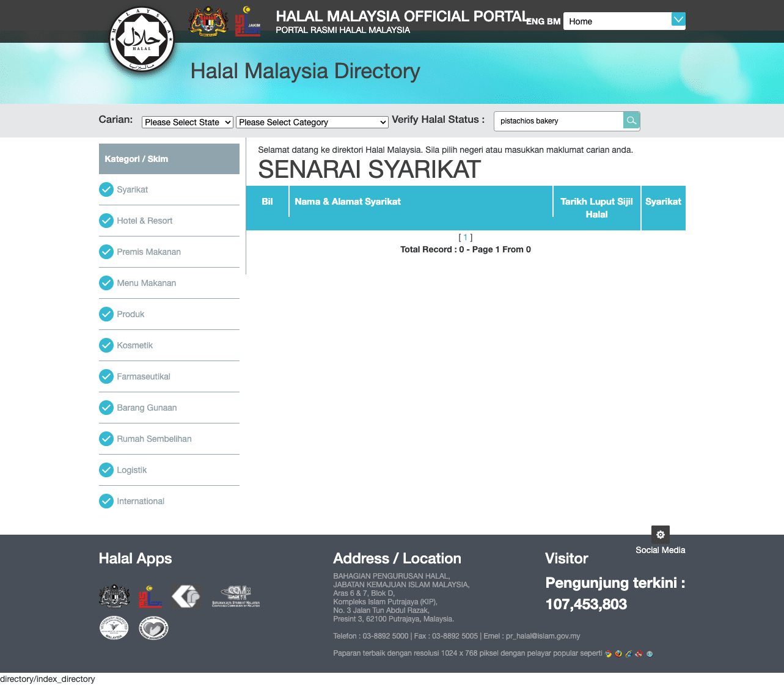Click the HALAL MALAYSIA OFFICIAL PORTAL heading

pos(402,16)
